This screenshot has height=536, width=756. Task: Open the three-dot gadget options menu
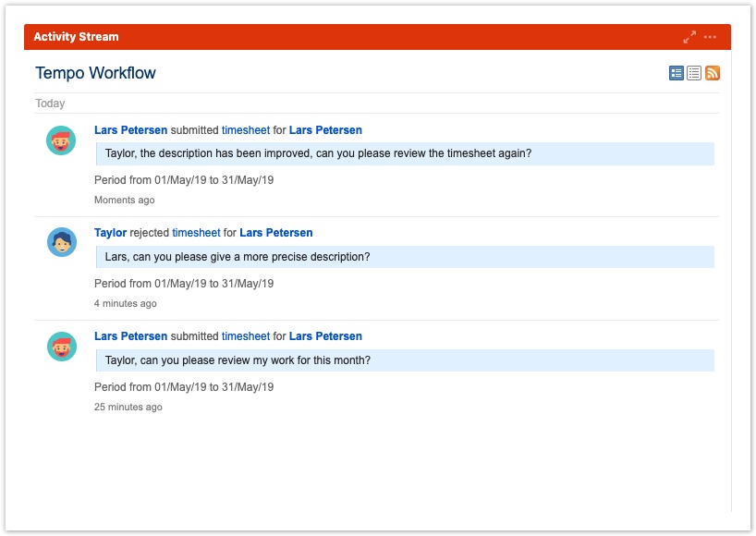(710, 37)
